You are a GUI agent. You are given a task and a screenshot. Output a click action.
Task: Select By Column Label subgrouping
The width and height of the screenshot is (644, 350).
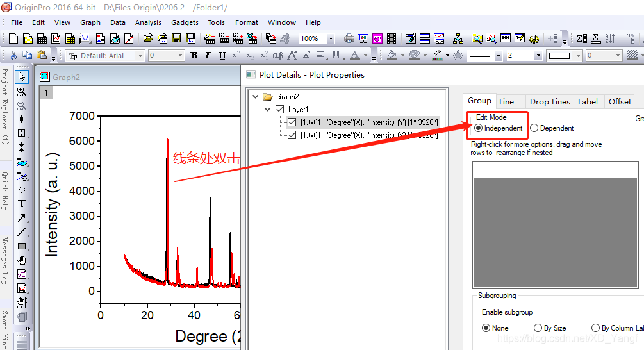(617, 328)
